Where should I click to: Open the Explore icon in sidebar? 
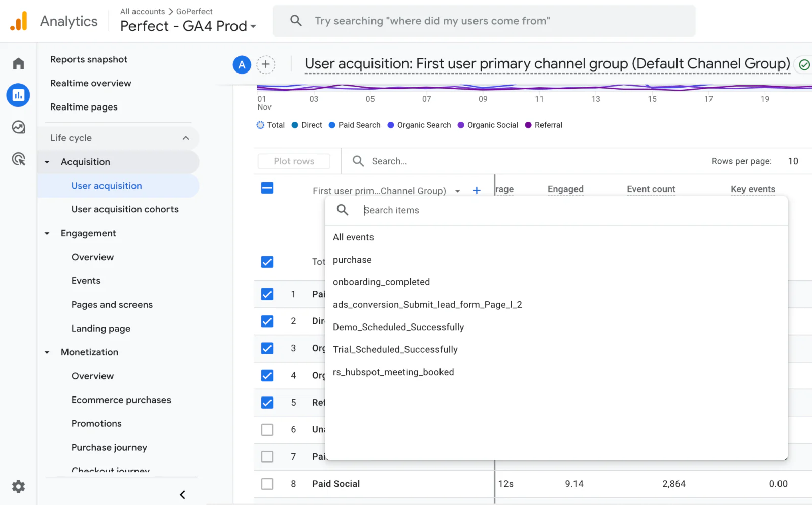[18, 127]
